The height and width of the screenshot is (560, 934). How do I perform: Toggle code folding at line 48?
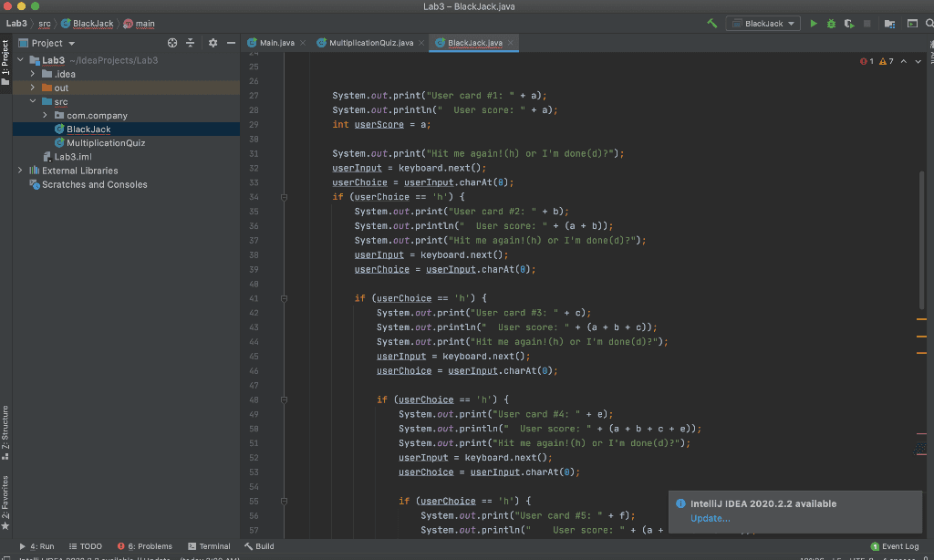(285, 399)
